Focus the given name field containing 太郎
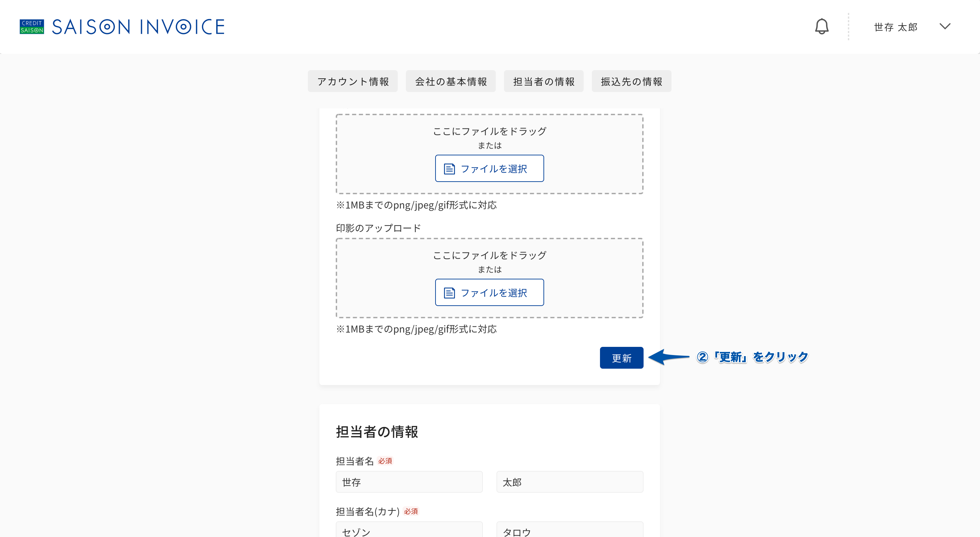 (x=570, y=482)
